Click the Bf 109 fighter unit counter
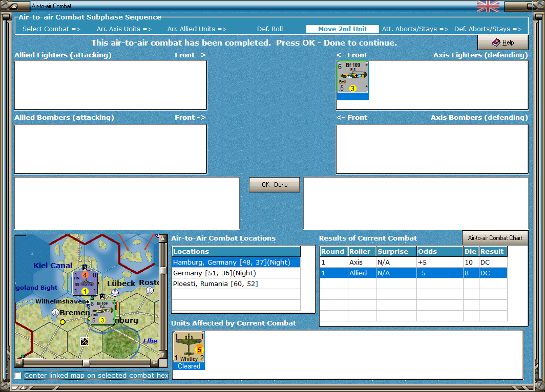The height and width of the screenshot is (392, 545). click(x=352, y=77)
